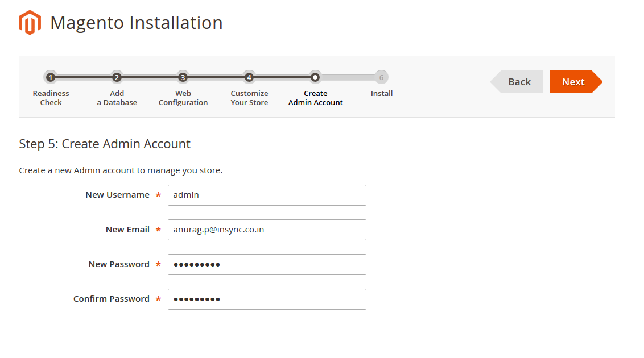Click the New Username label
The width and height of the screenshot is (644, 358).
pos(117,195)
